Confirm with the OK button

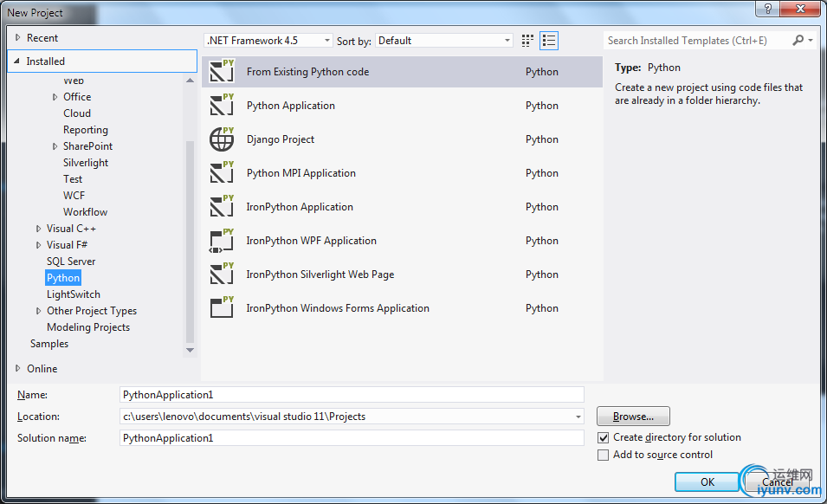click(x=707, y=481)
